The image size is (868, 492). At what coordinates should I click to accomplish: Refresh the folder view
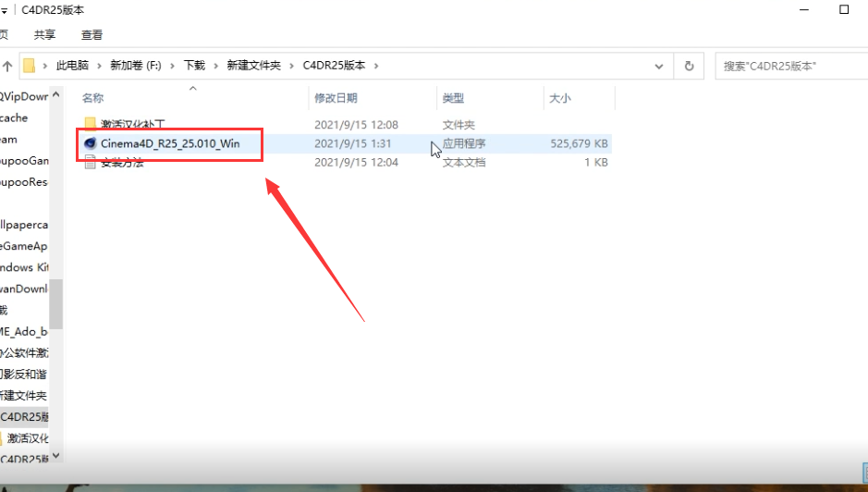click(x=690, y=67)
